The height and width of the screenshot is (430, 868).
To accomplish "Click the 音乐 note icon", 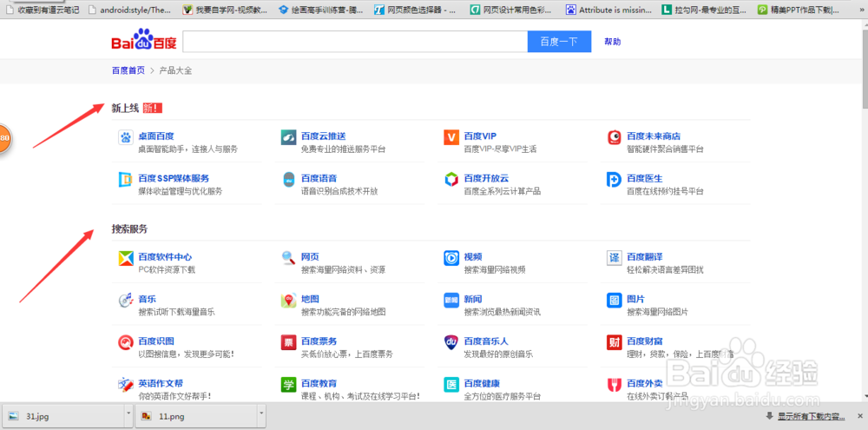I will click(x=126, y=301).
